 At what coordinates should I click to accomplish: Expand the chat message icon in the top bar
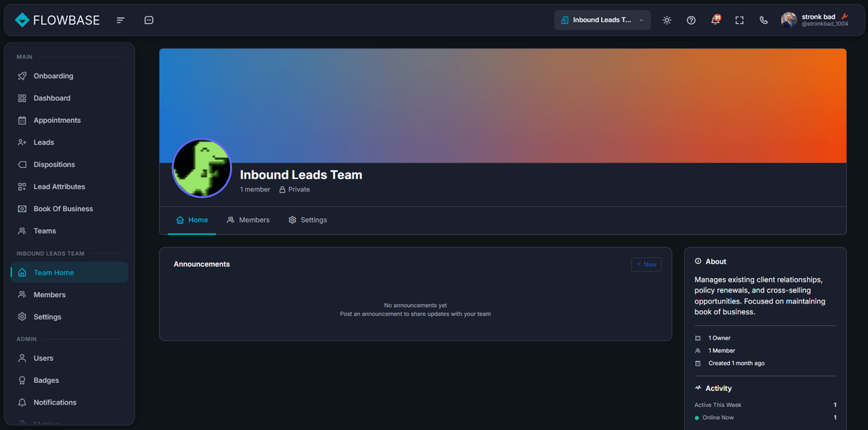148,20
